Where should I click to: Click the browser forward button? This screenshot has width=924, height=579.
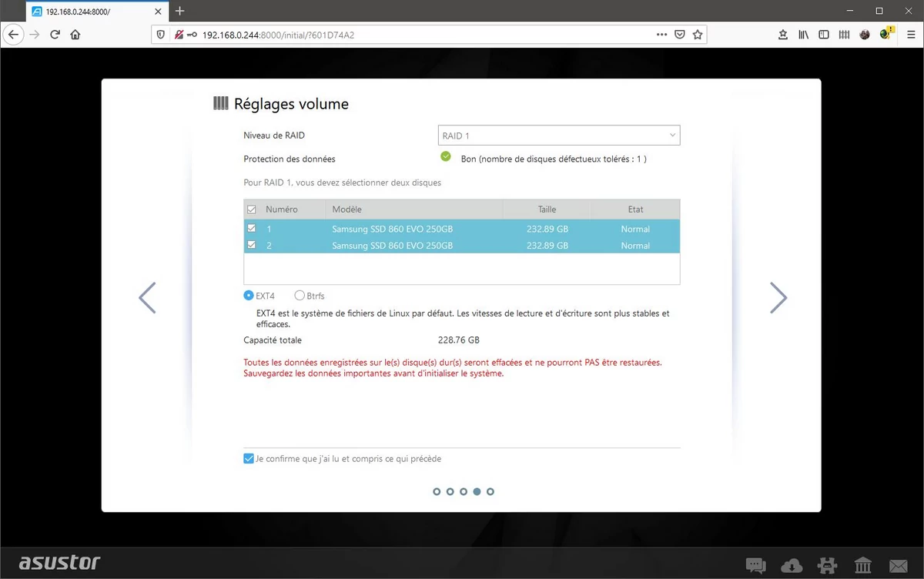(x=34, y=35)
